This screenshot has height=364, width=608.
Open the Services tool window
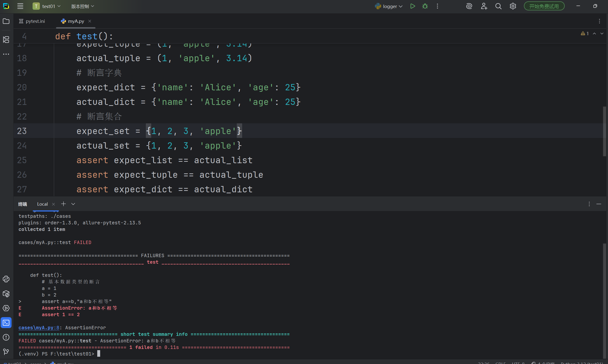click(6, 308)
